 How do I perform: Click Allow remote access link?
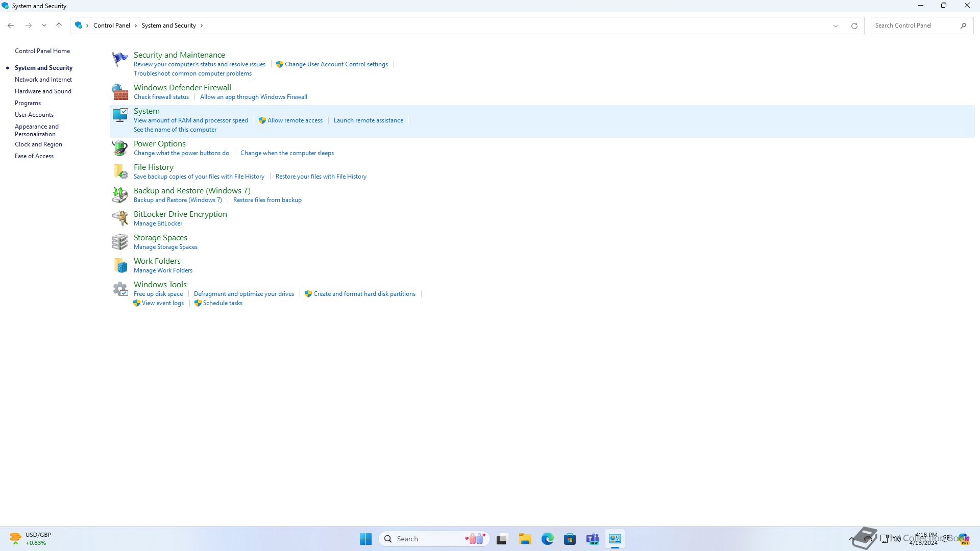pyautogui.click(x=295, y=120)
